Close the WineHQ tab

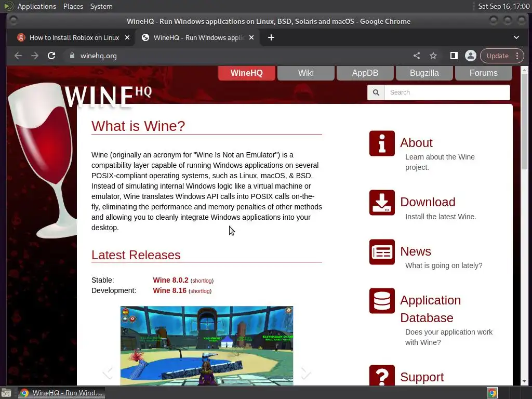(x=251, y=37)
